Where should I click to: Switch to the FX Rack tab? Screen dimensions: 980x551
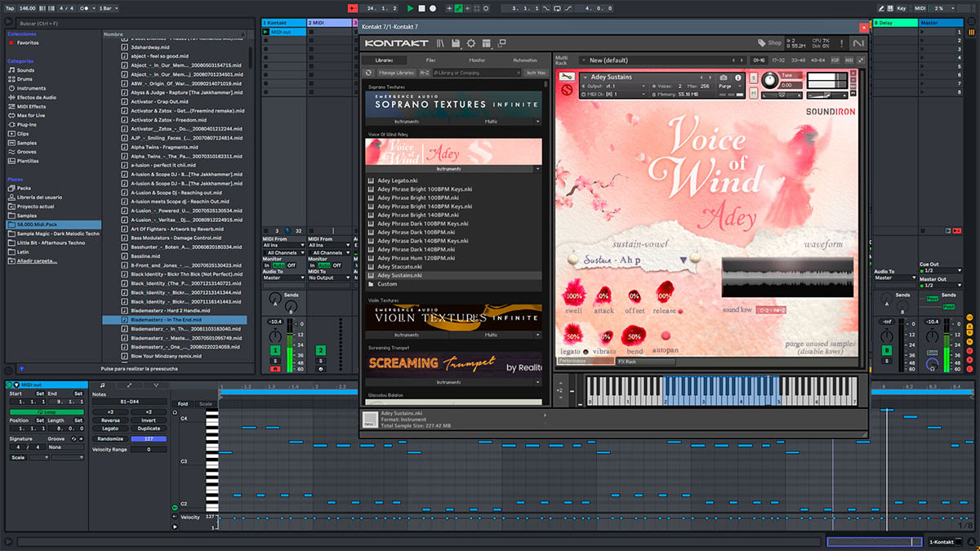tap(644, 361)
